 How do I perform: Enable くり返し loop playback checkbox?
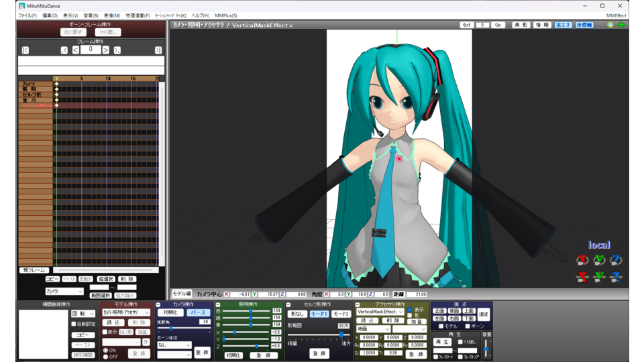(x=460, y=342)
